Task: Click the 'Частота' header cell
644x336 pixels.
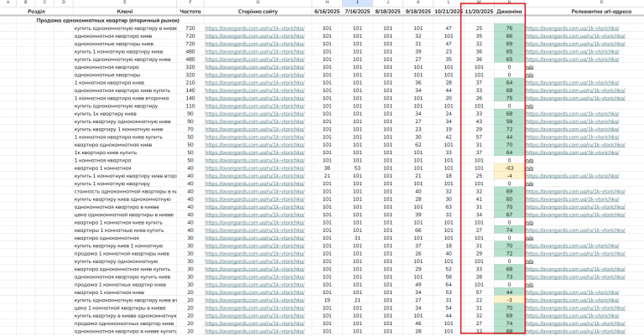Action: 190,12
